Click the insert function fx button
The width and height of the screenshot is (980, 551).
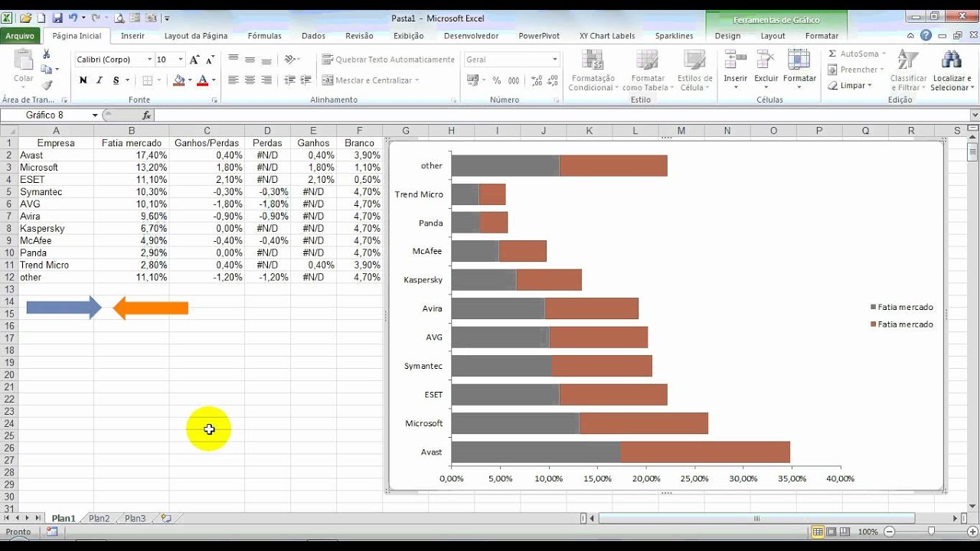point(147,115)
